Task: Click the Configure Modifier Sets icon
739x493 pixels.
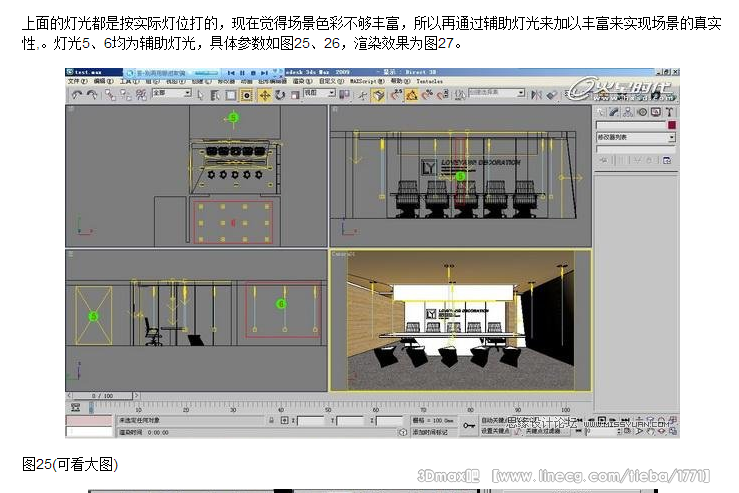Action: [667, 160]
